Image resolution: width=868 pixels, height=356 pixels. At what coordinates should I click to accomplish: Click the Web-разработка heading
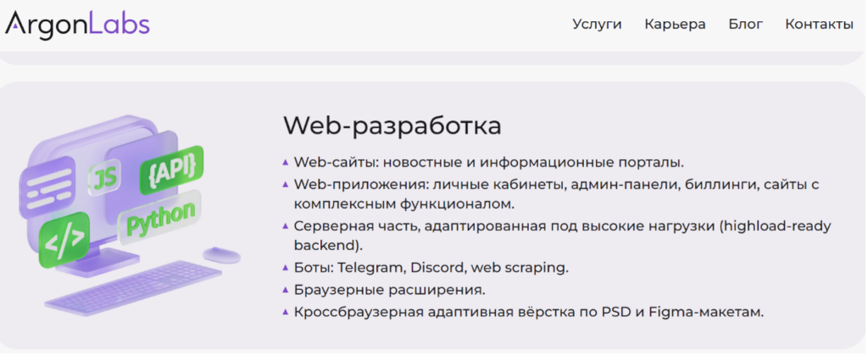392,125
